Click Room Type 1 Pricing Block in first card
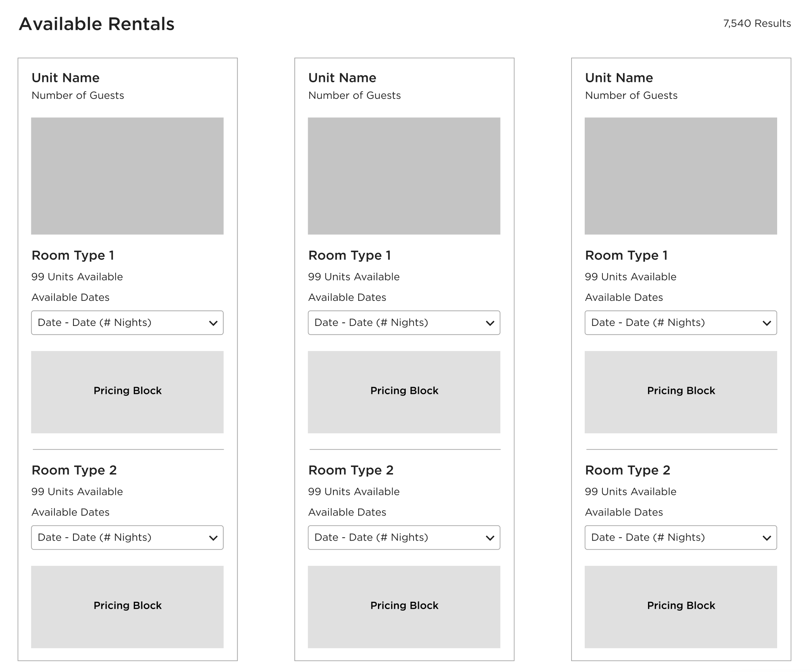 [x=127, y=392]
